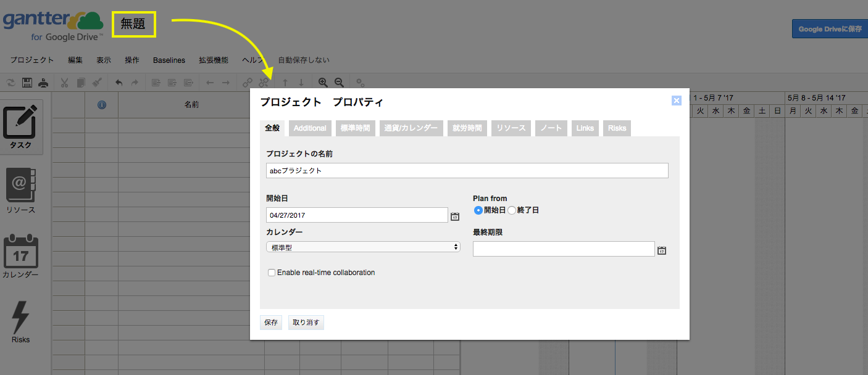Viewport: 868px width, 375px height.
Task: Open the Baselines menu
Action: pos(169,60)
